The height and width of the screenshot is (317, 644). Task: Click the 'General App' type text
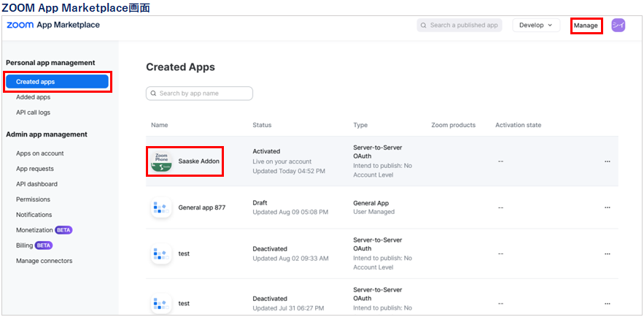tap(371, 203)
